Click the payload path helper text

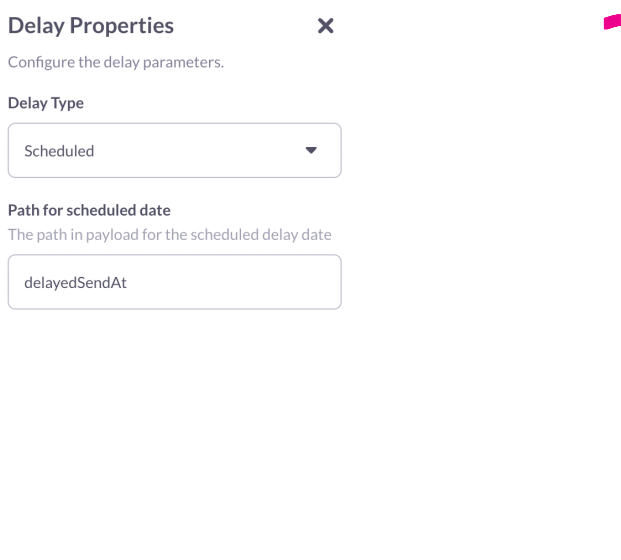169,235
